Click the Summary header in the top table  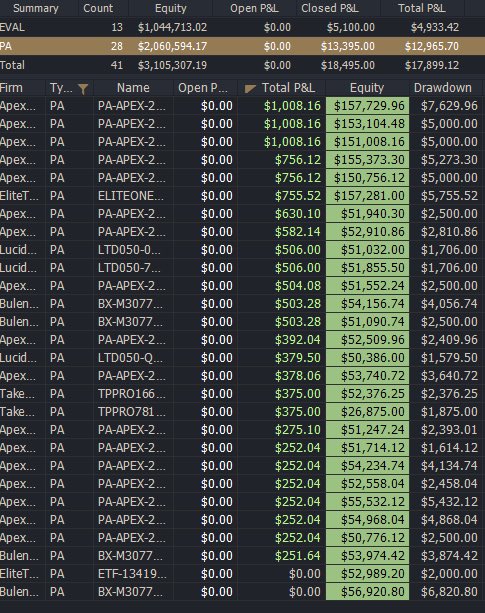36,8
